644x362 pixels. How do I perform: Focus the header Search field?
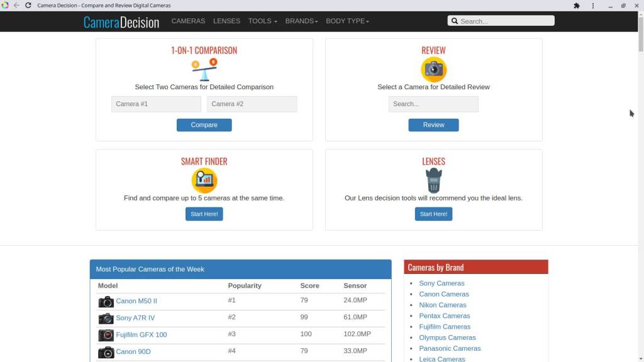[x=501, y=21]
